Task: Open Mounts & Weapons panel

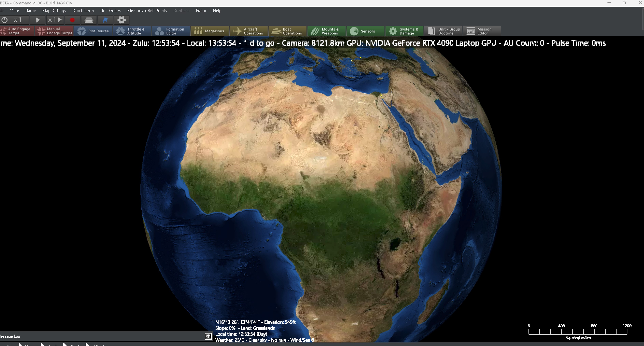Action: click(x=326, y=31)
